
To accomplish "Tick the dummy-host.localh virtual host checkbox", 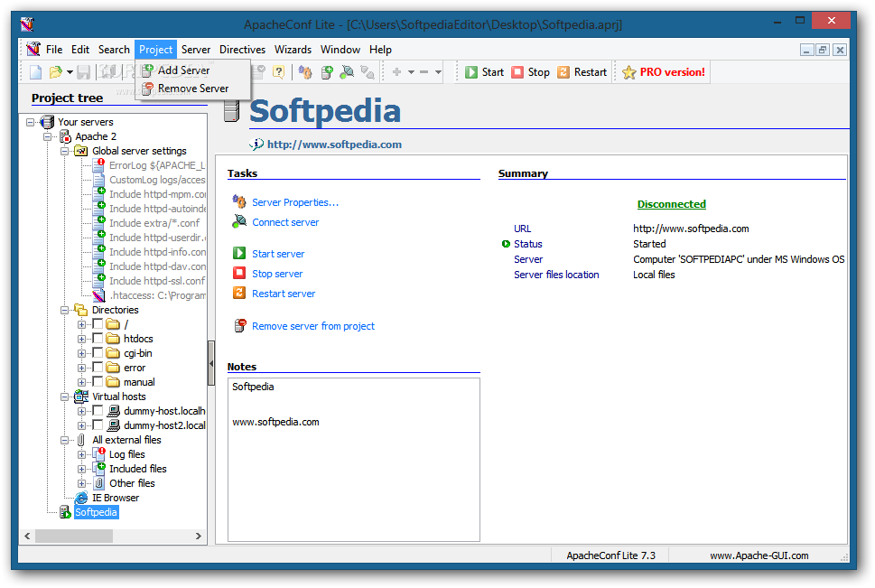I will click(98, 411).
